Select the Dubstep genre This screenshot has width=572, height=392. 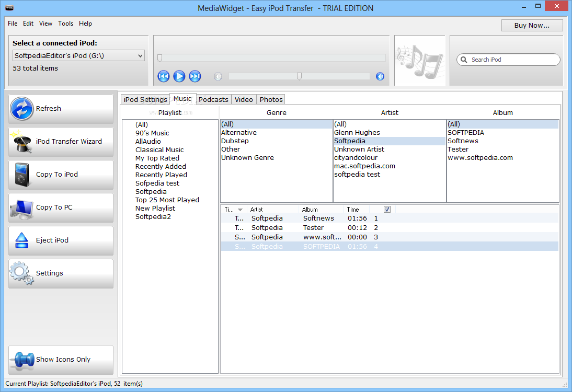pyautogui.click(x=276, y=141)
